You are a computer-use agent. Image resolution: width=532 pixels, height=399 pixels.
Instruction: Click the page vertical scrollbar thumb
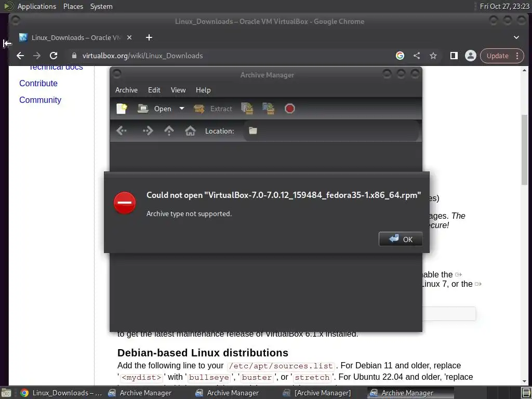pos(525,150)
